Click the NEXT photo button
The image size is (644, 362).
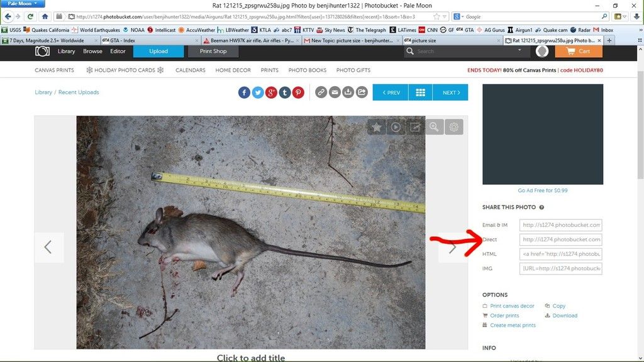[x=450, y=92]
